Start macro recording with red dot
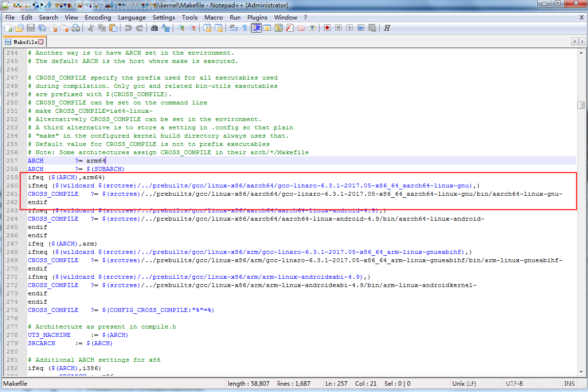 (327, 28)
